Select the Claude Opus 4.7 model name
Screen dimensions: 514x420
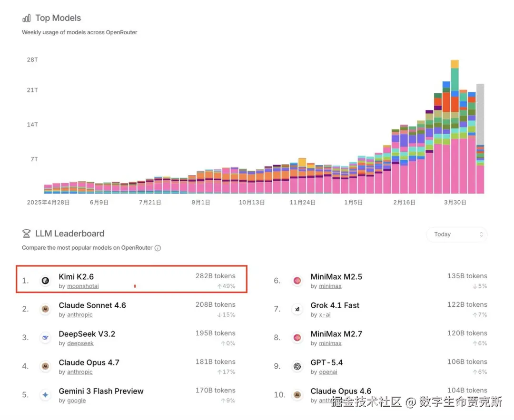(89, 362)
